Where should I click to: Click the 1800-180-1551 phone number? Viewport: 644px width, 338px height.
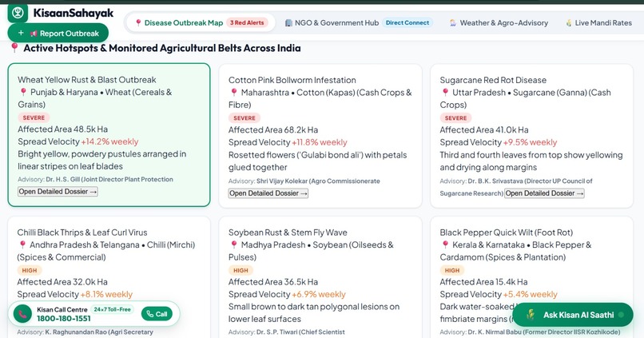click(64, 319)
